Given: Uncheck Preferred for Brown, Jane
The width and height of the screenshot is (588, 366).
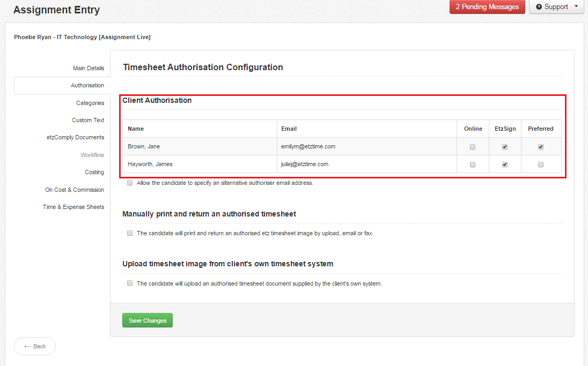Looking at the screenshot, I should coord(541,147).
